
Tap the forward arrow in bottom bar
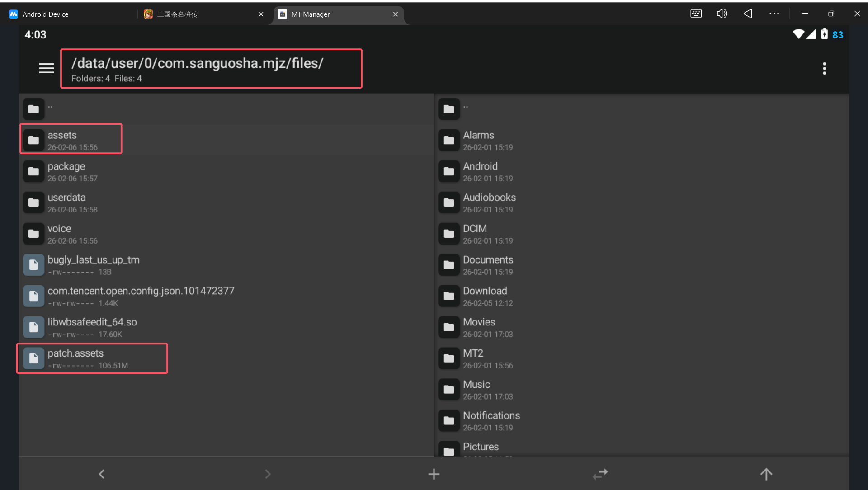[268, 474]
